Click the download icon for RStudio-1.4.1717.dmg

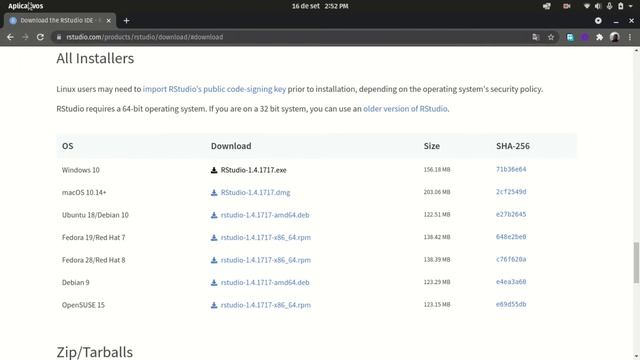(x=214, y=193)
